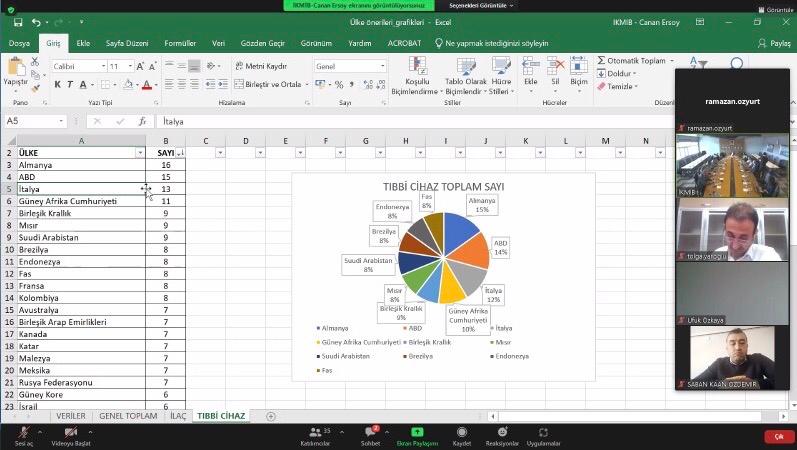Click the red Çık leave button

pyautogui.click(x=777, y=437)
